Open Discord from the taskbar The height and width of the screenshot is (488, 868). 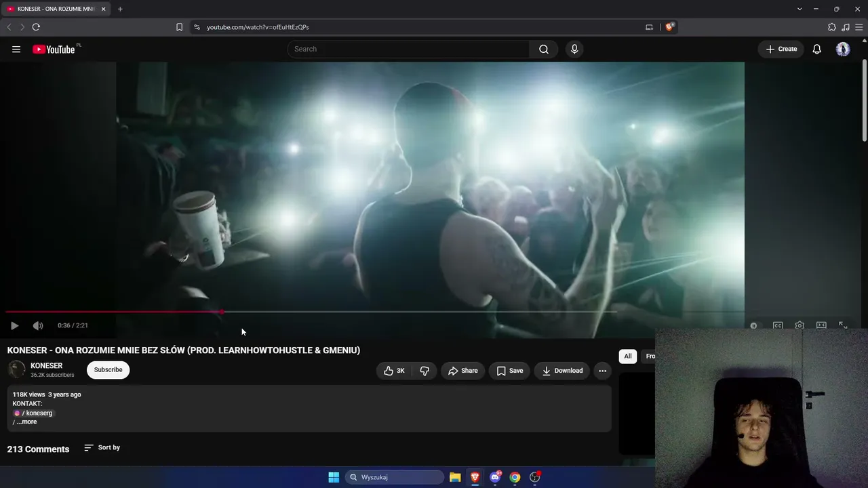(x=495, y=477)
